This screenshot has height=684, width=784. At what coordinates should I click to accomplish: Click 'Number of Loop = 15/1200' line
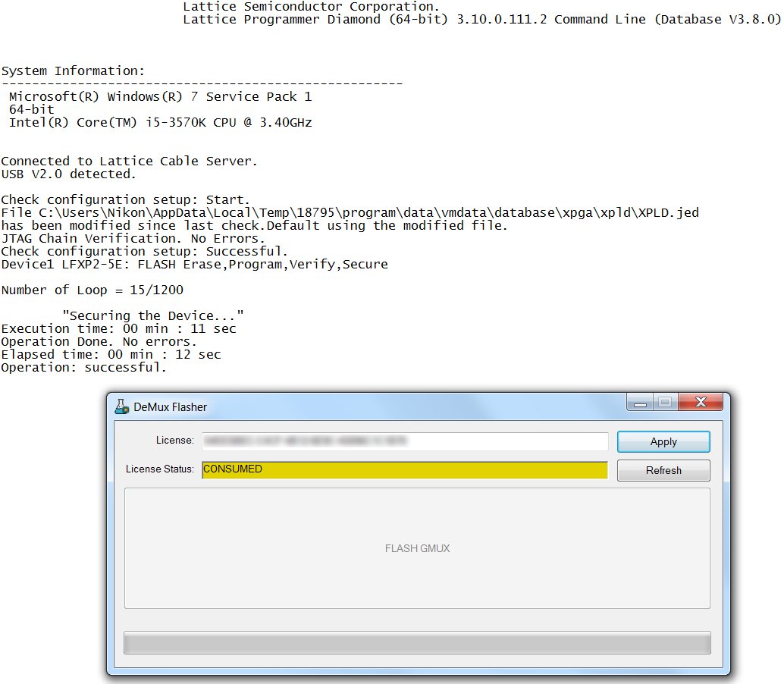tap(93, 290)
